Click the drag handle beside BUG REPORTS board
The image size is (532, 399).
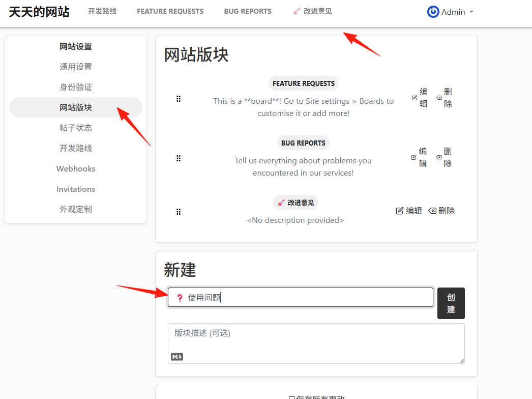coord(179,158)
